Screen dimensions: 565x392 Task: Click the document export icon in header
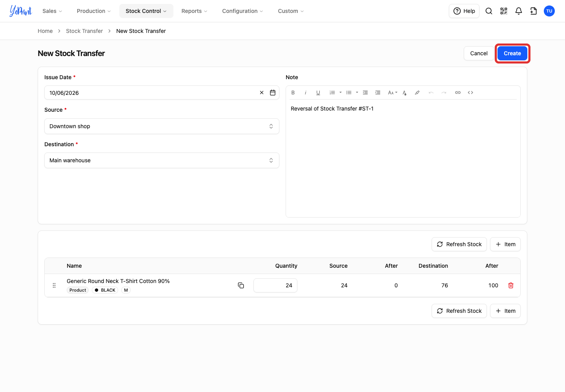click(x=534, y=11)
